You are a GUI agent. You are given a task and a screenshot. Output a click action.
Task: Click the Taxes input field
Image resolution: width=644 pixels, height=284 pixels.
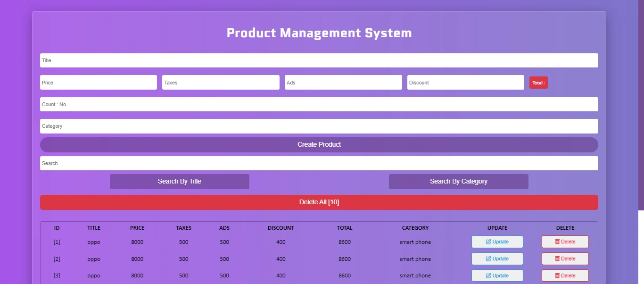(x=220, y=82)
